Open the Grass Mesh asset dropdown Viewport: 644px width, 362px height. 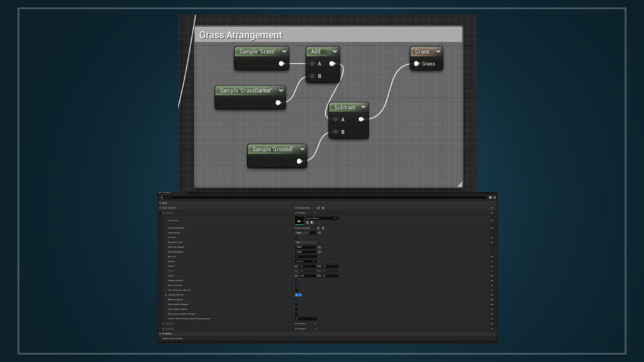tap(321, 218)
